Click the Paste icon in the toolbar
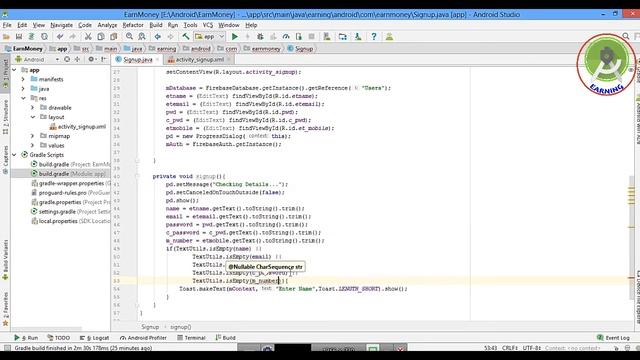The image size is (640, 360). pyautogui.click(x=113, y=37)
